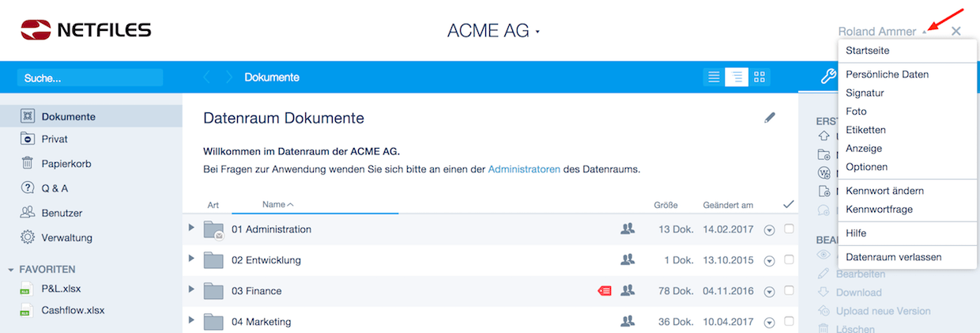
Task: Choose Kennwort ändern from the user menu
Action: (x=884, y=191)
